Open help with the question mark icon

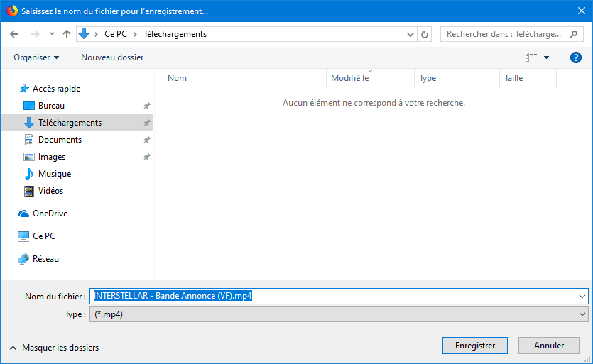pos(576,57)
